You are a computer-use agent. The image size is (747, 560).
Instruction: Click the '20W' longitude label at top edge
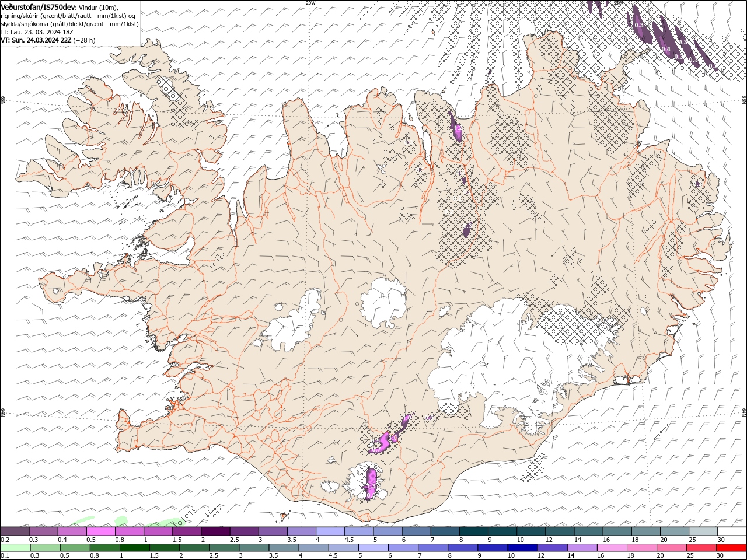pos(310,3)
